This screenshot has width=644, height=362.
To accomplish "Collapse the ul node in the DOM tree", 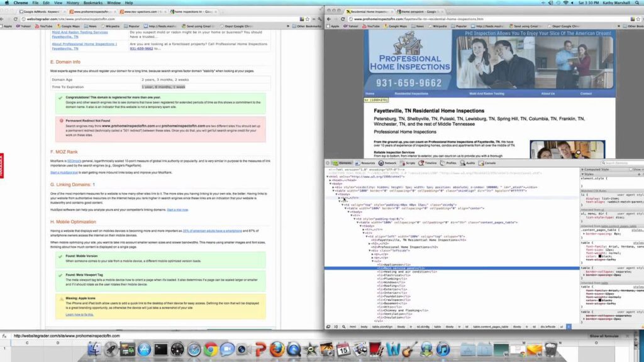I will point(373,261).
